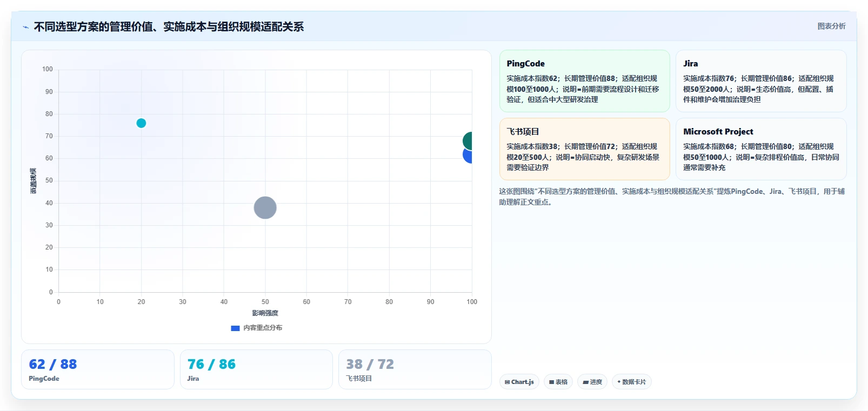Click the Chart.js tag icon

click(507, 382)
